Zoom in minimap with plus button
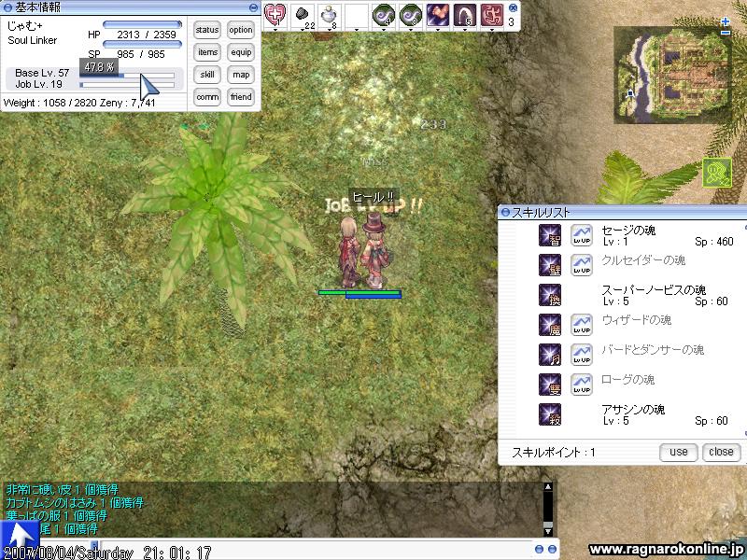The width and height of the screenshot is (747, 560). click(726, 21)
